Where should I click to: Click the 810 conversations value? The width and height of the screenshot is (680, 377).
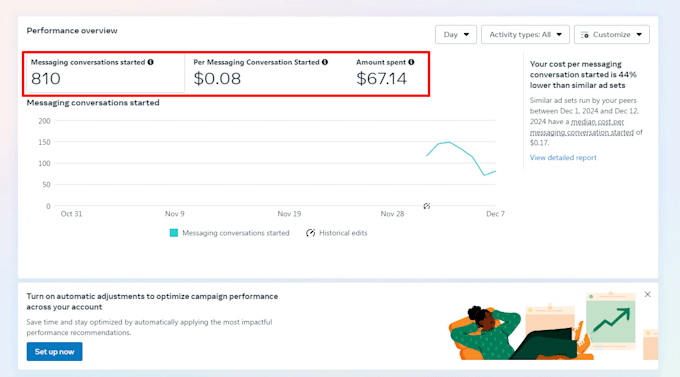coord(46,79)
